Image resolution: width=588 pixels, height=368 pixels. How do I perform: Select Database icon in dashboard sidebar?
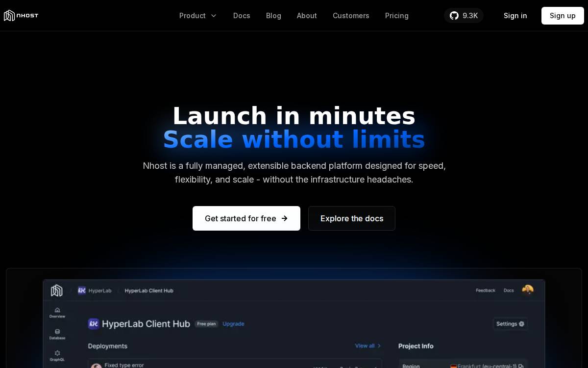point(57,334)
